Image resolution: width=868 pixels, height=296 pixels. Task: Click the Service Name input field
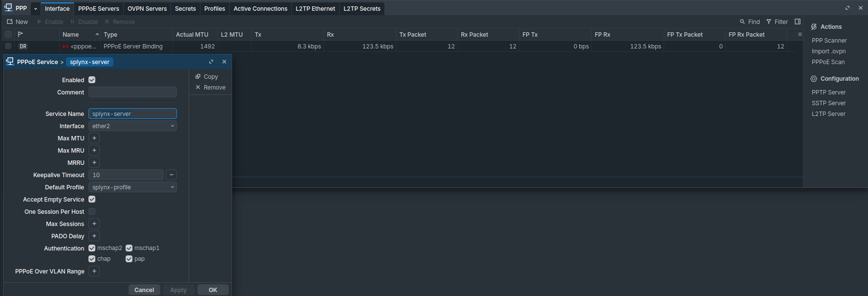132,114
